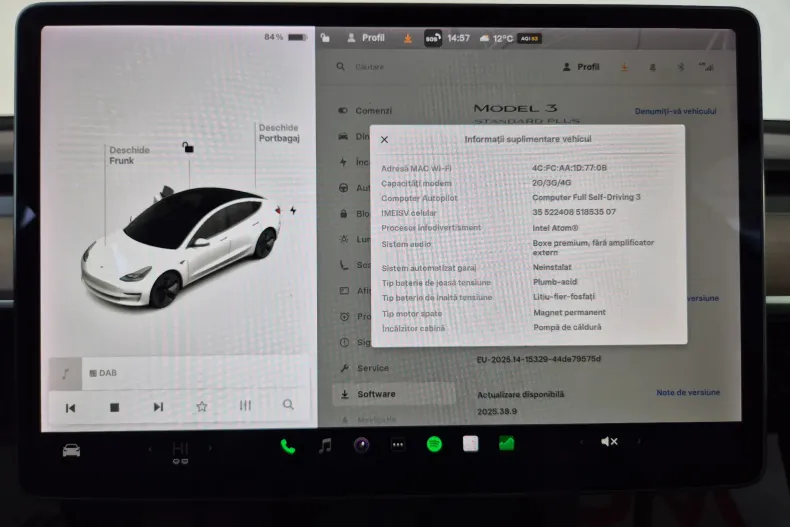Tap the Wi-Fi MAC address value
The height and width of the screenshot is (527, 790).
[x=569, y=168]
